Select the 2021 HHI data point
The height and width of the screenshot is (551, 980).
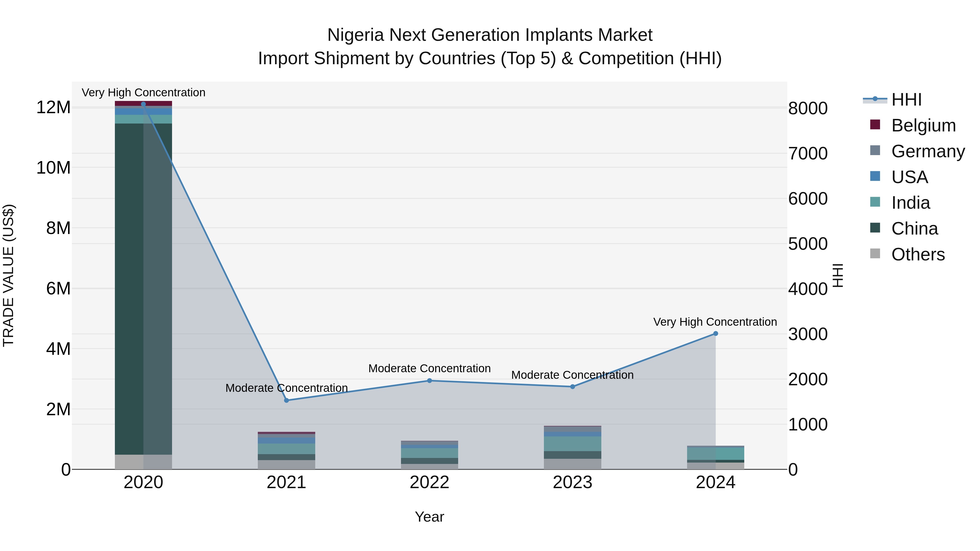click(x=287, y=401)
